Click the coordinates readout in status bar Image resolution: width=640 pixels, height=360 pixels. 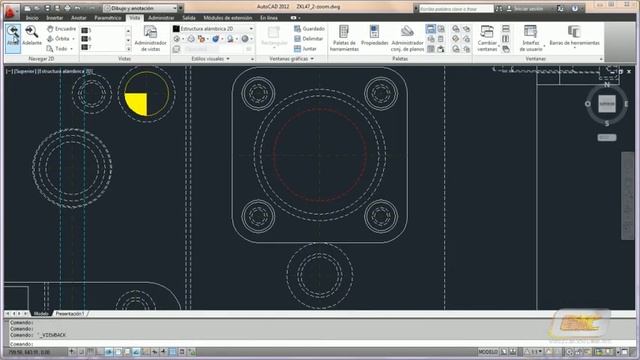29,352
